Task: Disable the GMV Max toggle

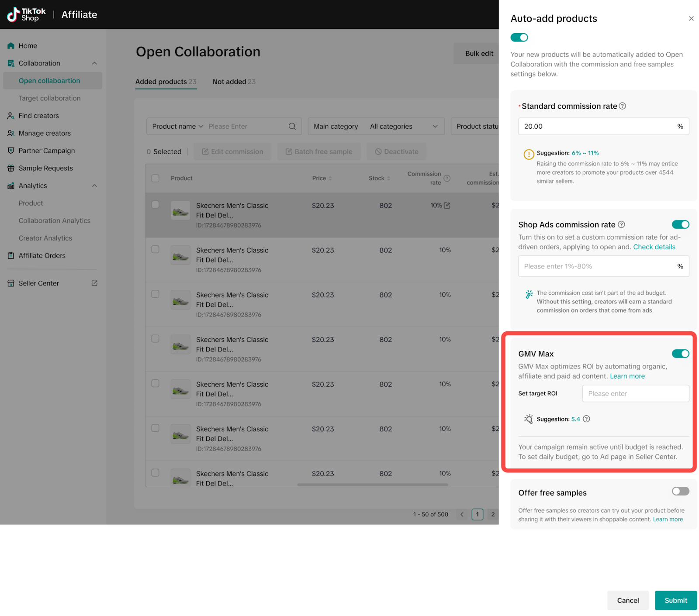Action: coord(680,354)
